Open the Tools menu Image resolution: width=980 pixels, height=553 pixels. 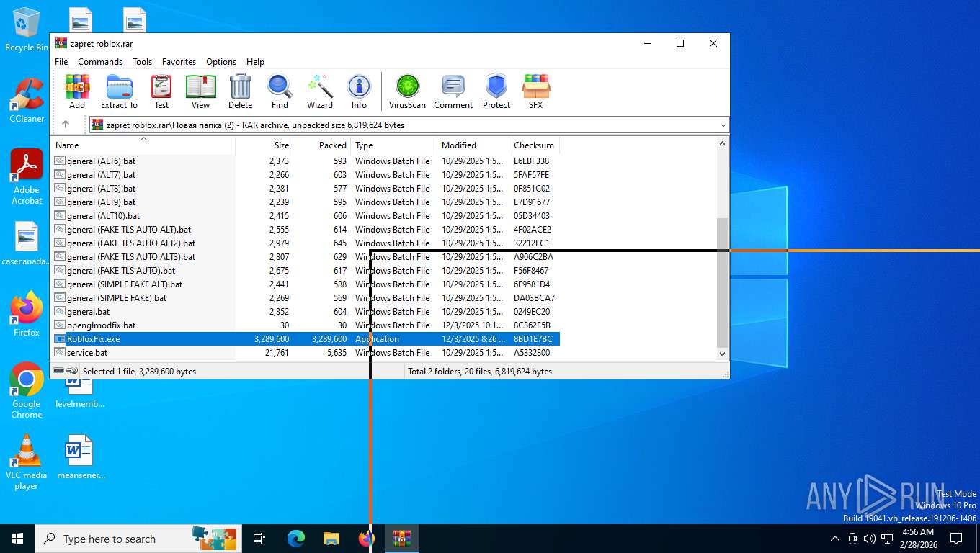pos(142,62)
